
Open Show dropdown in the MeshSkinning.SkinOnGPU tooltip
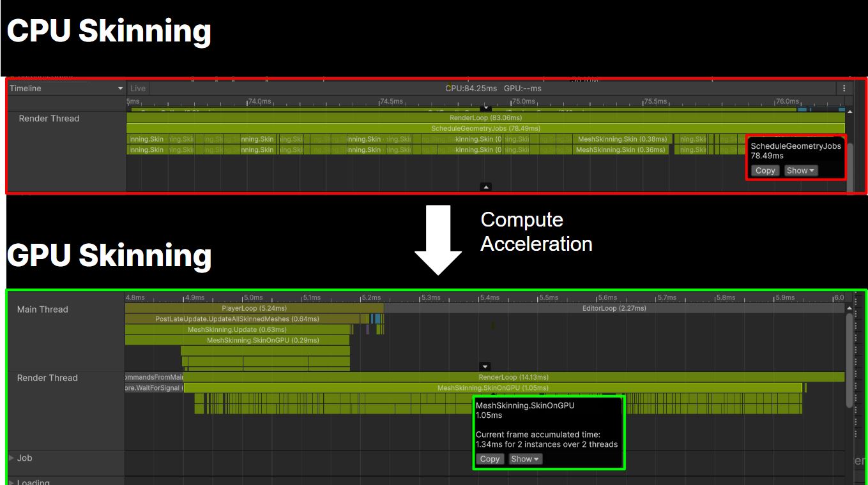point(525,459)
